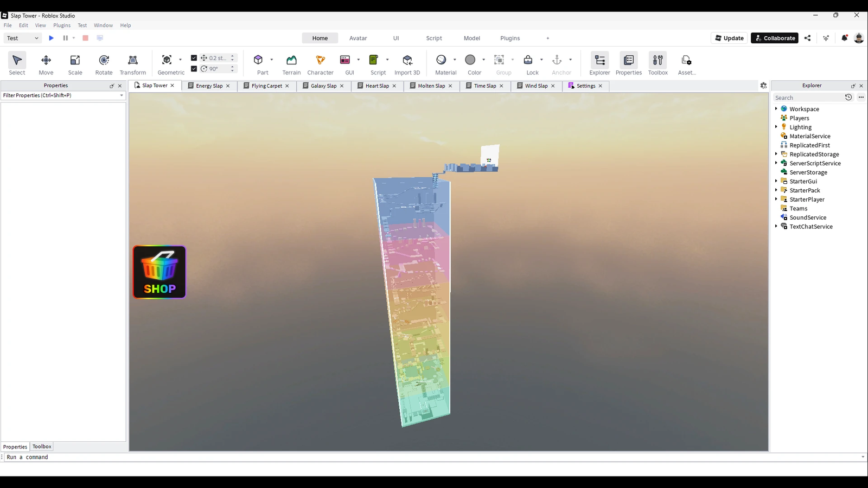This screenshot has height=488, width=868.
Task: Select SoundService in Explorer
Action: [808, 217]
